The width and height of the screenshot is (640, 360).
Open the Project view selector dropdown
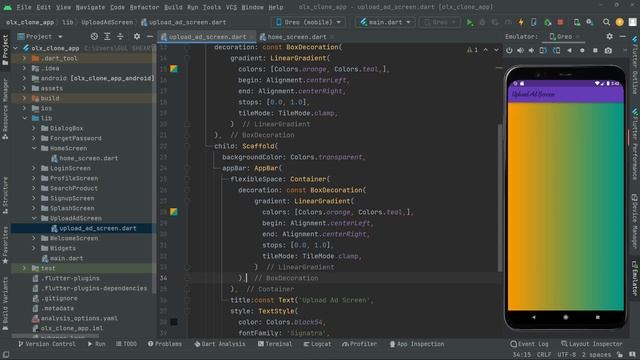point(40,36)
